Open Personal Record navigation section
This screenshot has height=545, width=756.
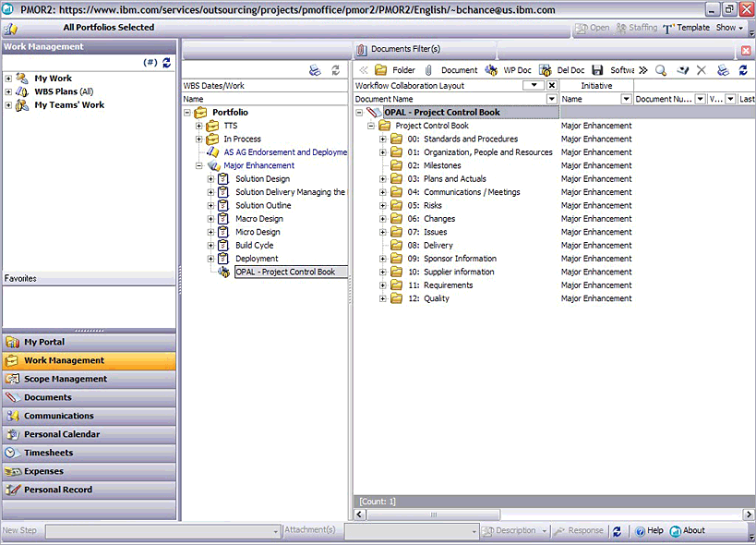[90, 490]
